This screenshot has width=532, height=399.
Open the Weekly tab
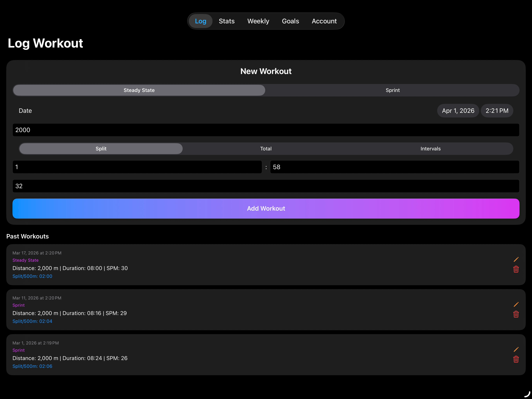pyautogui.click(x=258, y=21)
